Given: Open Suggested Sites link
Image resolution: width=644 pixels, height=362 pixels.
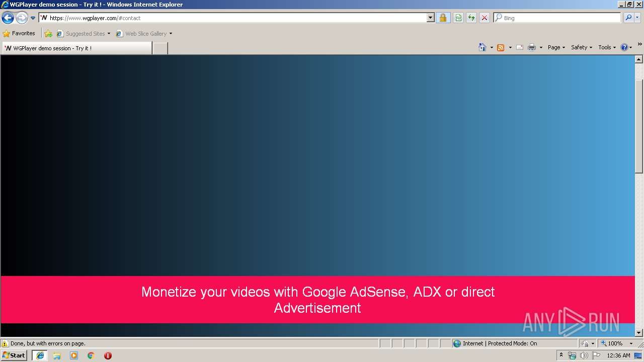Looking at the screenshot, I should (x=83, y=34).
